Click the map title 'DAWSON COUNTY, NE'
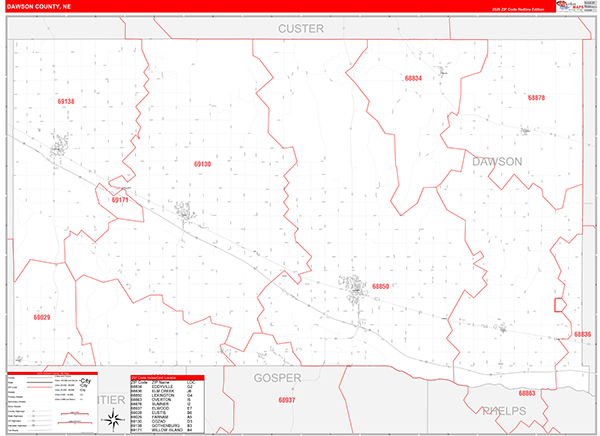Image resolution: width=600 pixels, height=436 pixels. click(x=39, y=7)
